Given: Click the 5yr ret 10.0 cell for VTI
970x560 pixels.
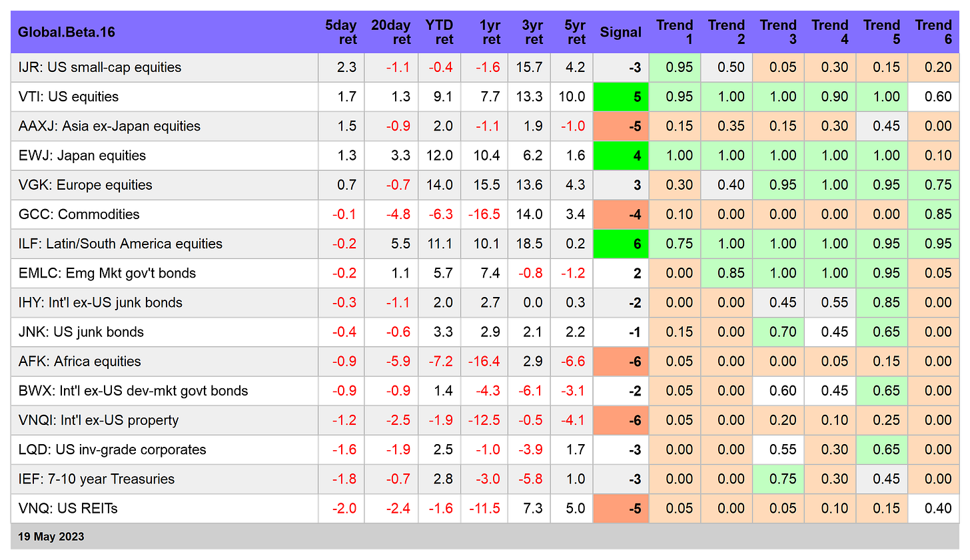Looking at the screenshot, I should (x=572, y=97).
